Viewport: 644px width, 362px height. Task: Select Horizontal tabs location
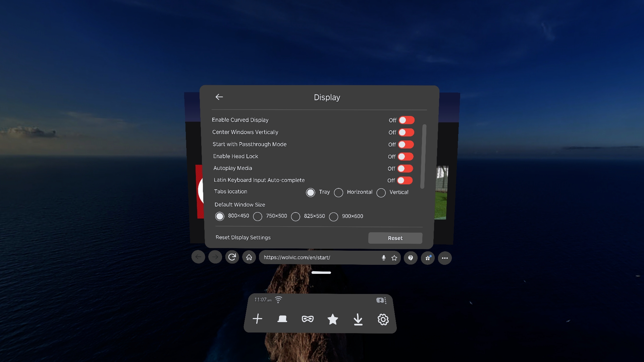click(339, 193)
